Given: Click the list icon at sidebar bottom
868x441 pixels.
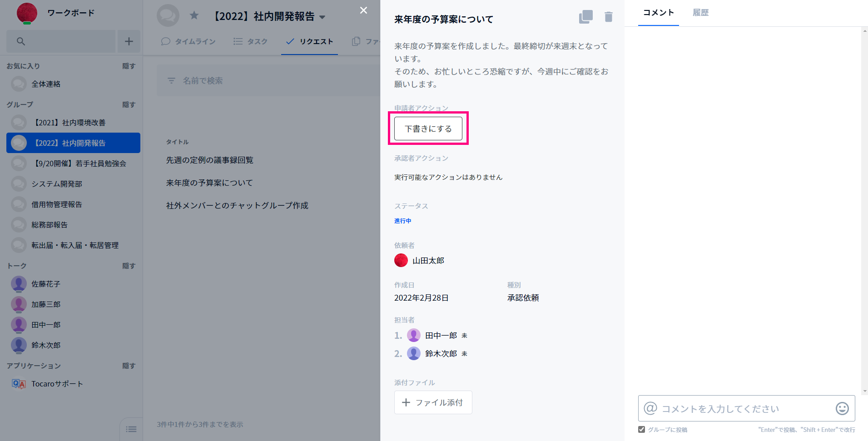Looking at the screenshot, I should point(131,429).
